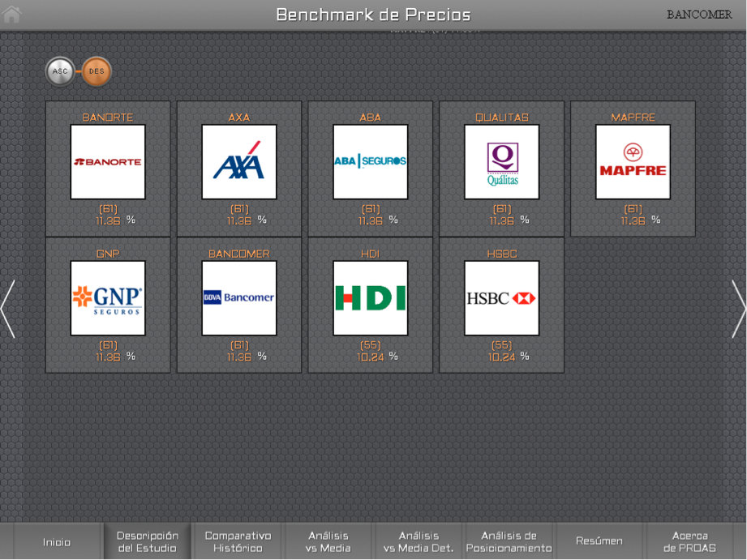Image resolution: width=747 pixels, height=560 pixels.
Task: Open Análisis vs Media tab
Action: (x=328, y=541)
